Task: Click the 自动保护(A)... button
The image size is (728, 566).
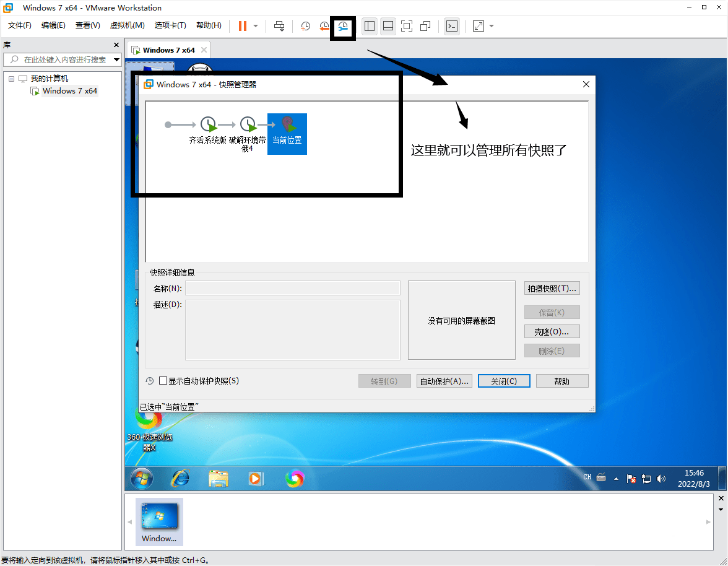Action: [444, 381]
